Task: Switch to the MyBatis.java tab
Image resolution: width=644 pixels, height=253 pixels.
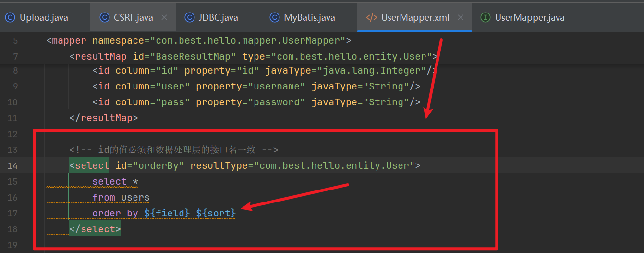Action: 309,18
